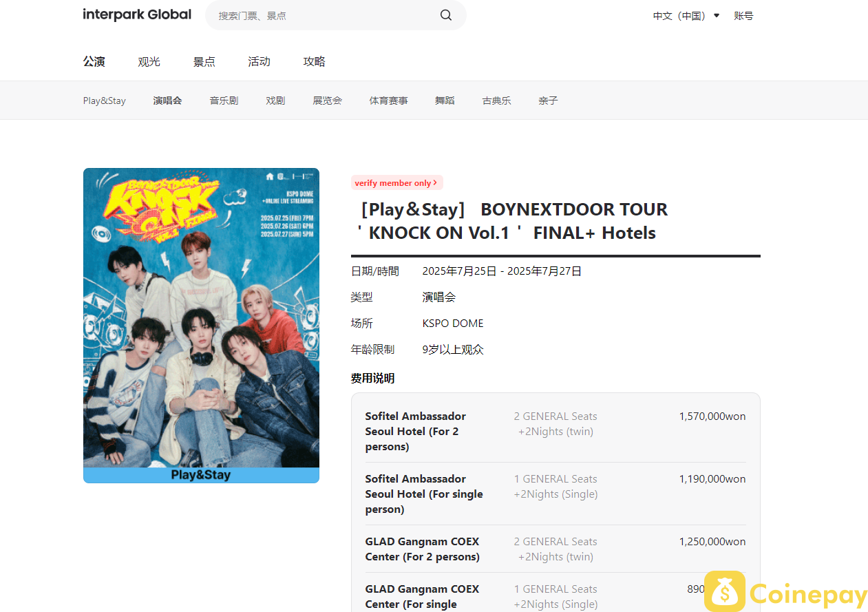The width and height of the screenshot is (868, 612).
Task: Click the 1,250,000won price
Action: [712, 541]
